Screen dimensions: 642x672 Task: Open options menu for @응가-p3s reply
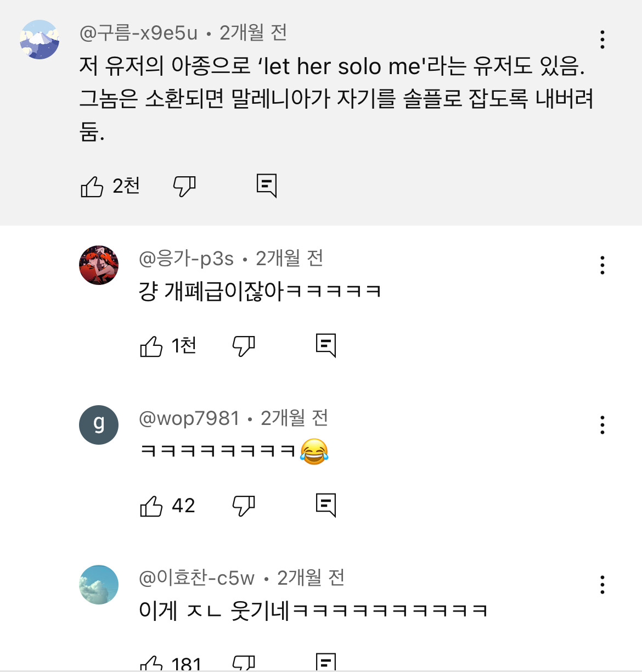coord(602,265)
